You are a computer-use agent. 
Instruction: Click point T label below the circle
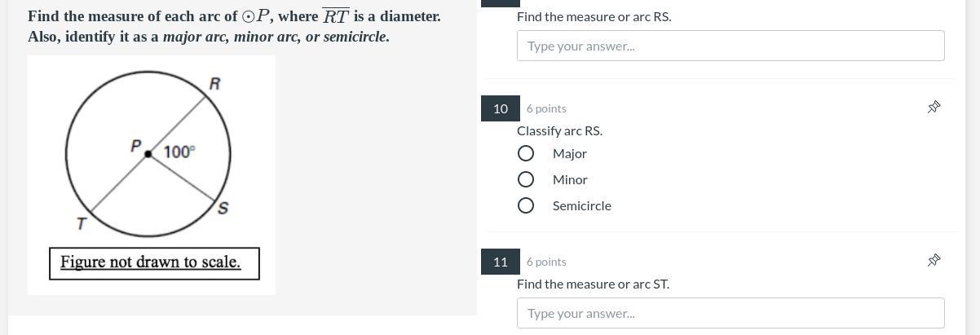tap(82, 224)
